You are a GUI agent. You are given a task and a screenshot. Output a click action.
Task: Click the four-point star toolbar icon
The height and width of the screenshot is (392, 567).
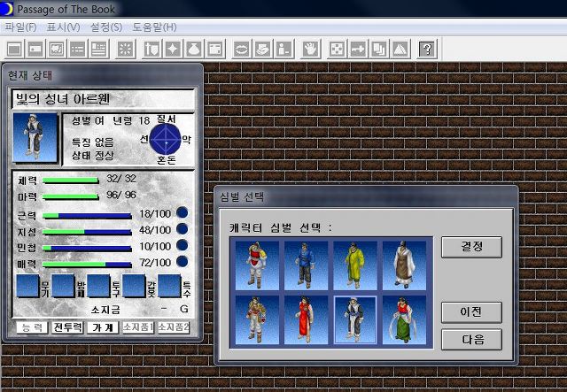172,48
